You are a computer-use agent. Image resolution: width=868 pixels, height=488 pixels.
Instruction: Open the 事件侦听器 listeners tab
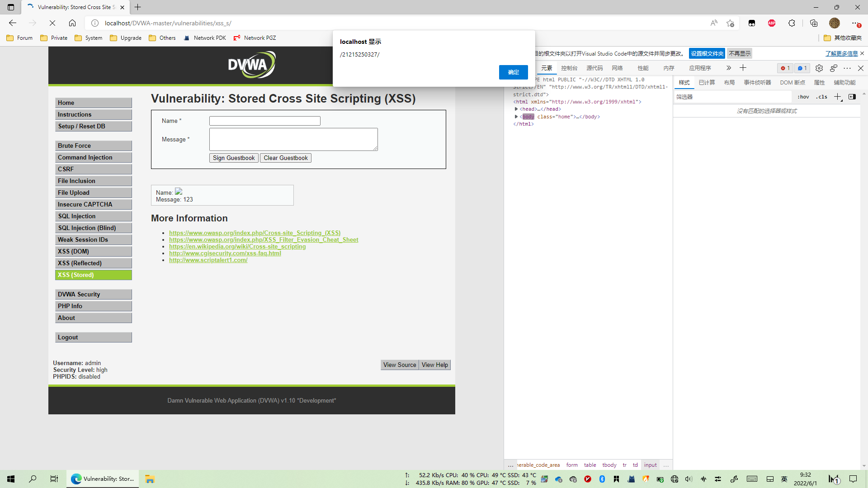[757, 82]
